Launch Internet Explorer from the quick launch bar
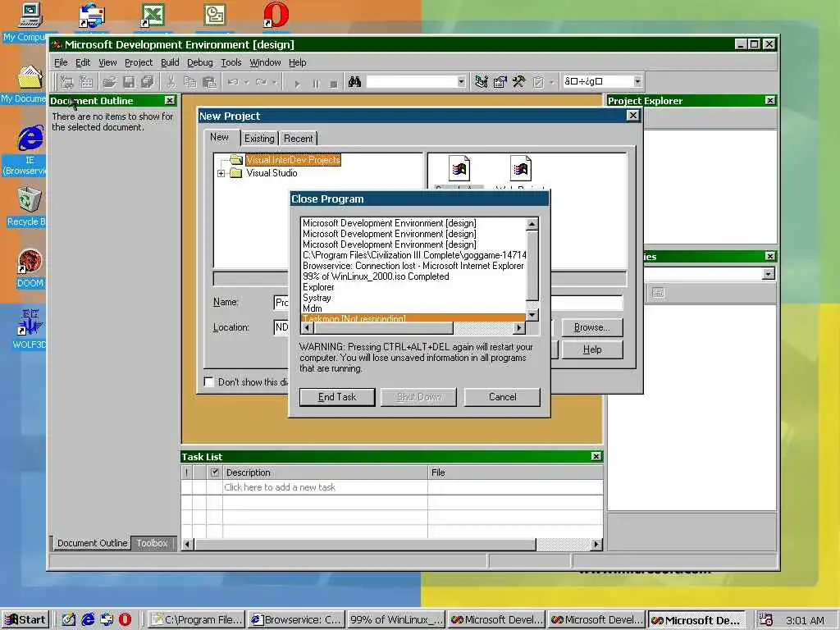Screen dimensions: 840x630 (x=88, y=620)
